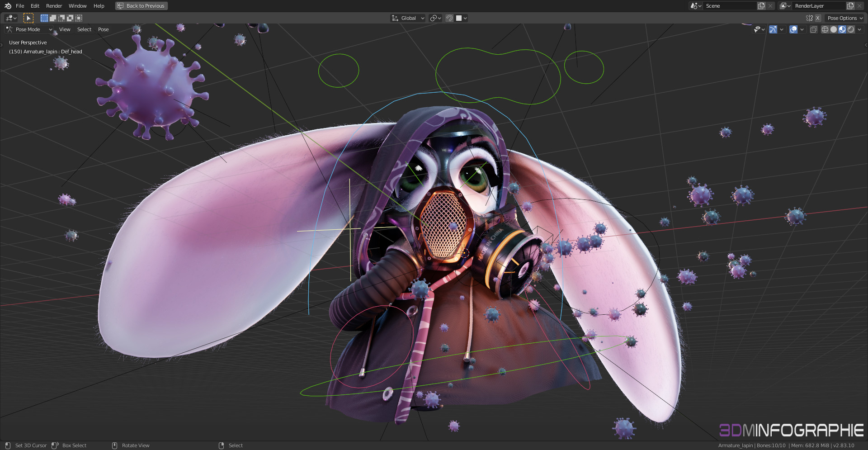
Task: Edit the RenderLayer name field
Action: pyautogui.click(x=819, y=6)
